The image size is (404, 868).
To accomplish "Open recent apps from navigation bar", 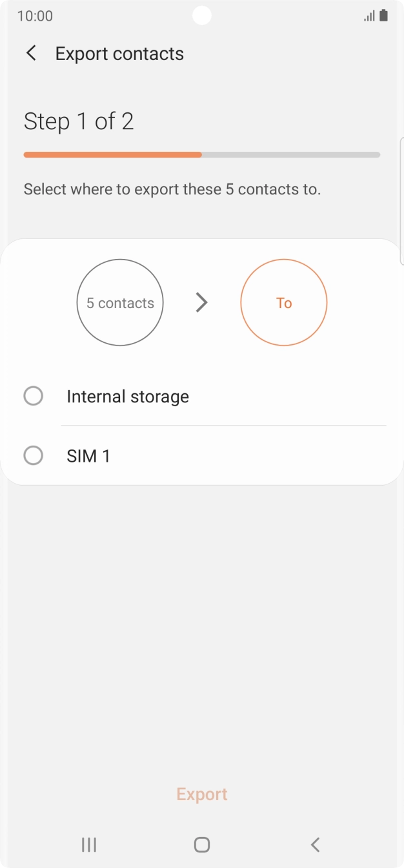I will coord(89,844).
